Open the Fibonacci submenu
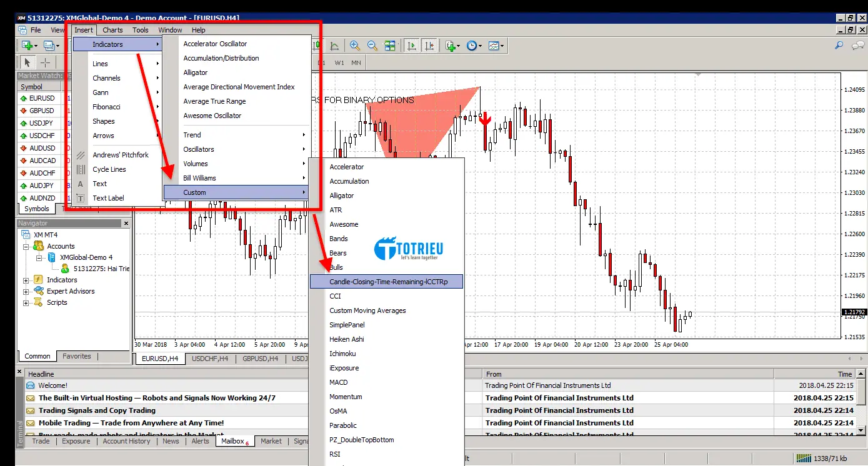The image size is (868, 466). (x=117, y=107)
